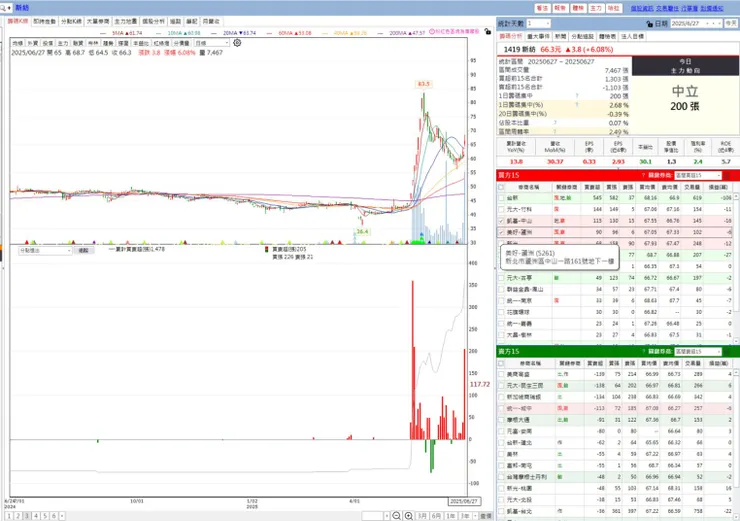The image size is (740, 521).
Task: Check the 台灣摩根士丹利 seller row checkbox
Action: [501, 477]
